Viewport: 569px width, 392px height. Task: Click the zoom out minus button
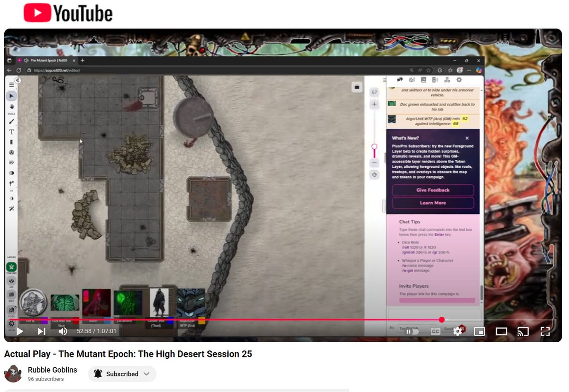(375, 163)
